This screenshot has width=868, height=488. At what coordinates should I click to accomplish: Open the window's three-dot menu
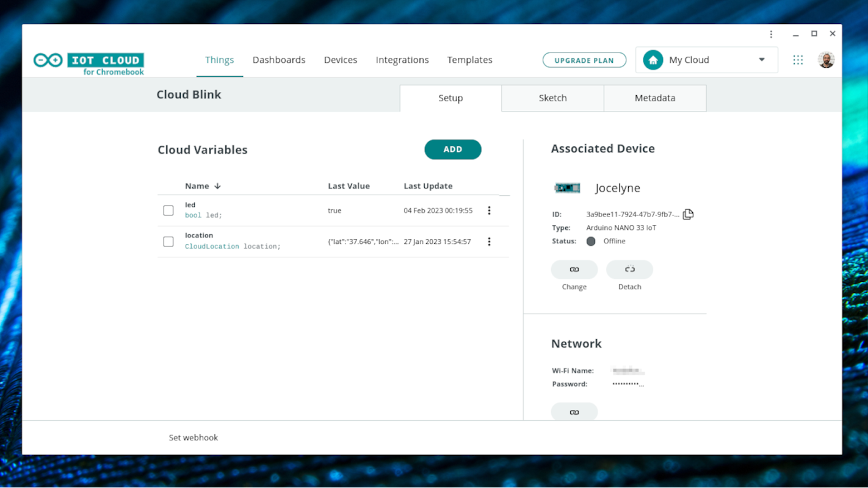771,34
